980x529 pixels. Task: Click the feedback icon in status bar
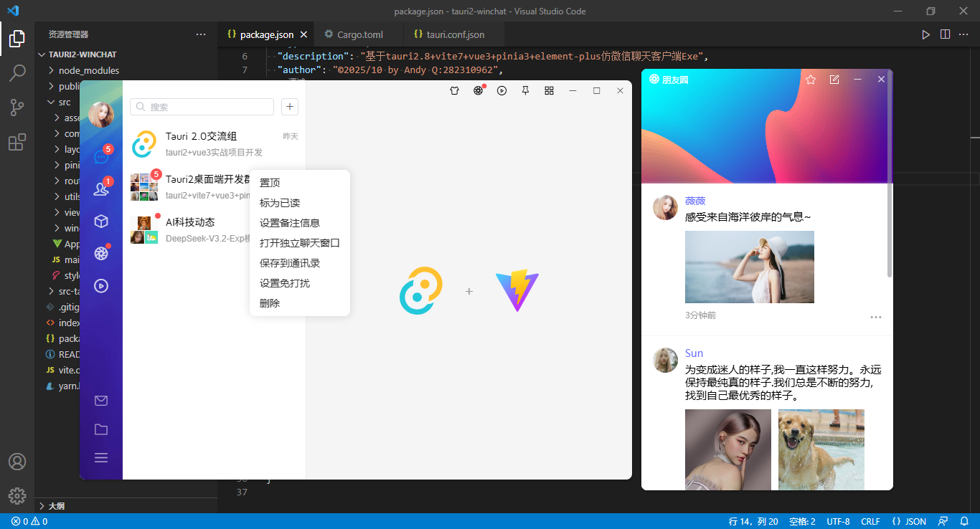943,521
